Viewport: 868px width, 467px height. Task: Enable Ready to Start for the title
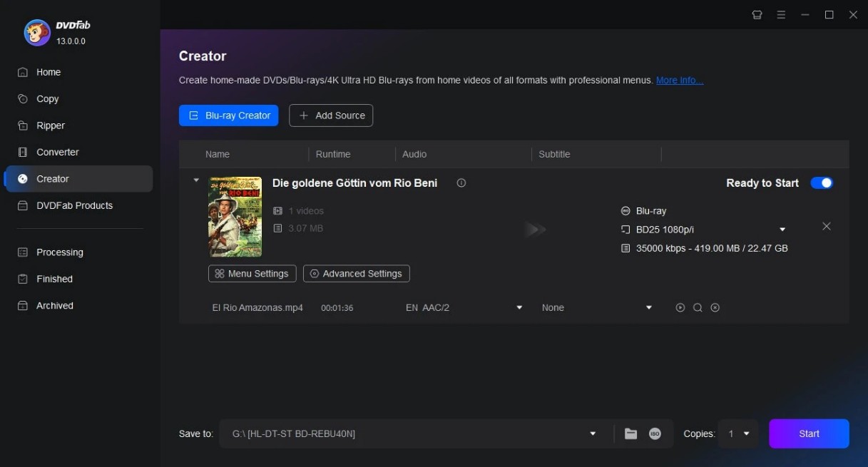[822, 183]
